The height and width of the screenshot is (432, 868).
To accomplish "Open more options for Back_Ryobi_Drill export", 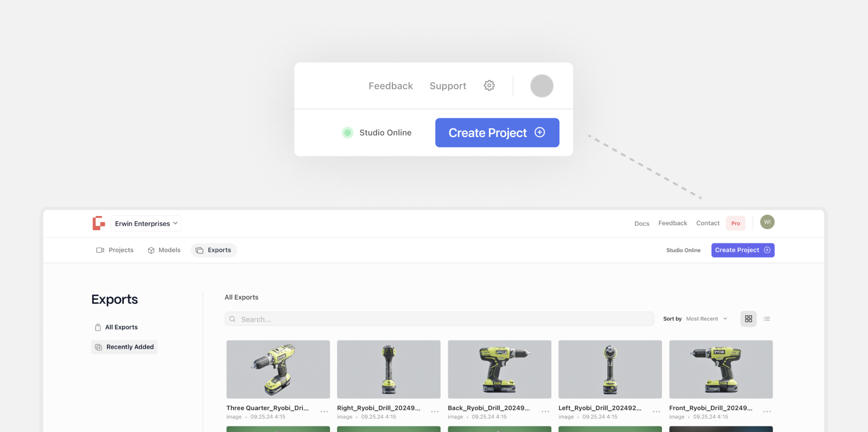I will 546,411.
